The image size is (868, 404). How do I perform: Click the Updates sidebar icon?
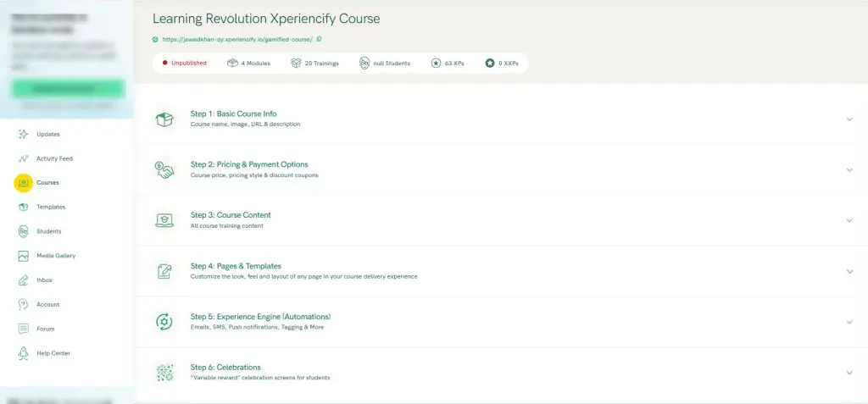click(23, 134)
